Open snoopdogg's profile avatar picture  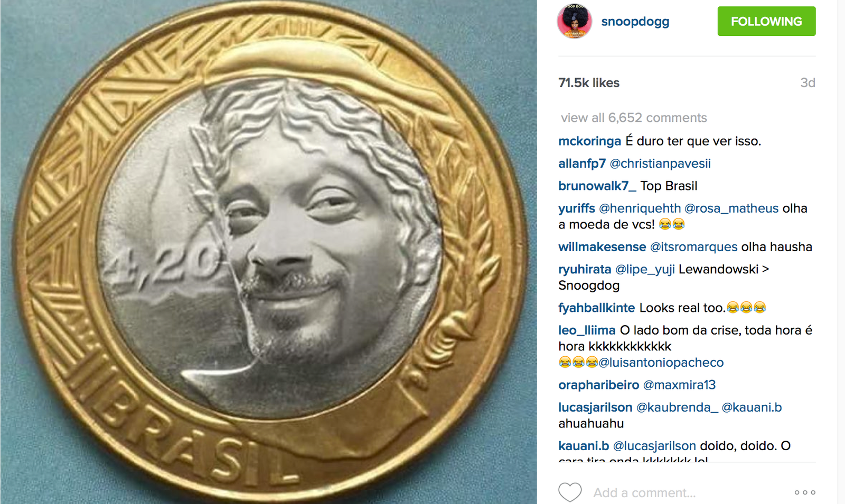(575, 22)
